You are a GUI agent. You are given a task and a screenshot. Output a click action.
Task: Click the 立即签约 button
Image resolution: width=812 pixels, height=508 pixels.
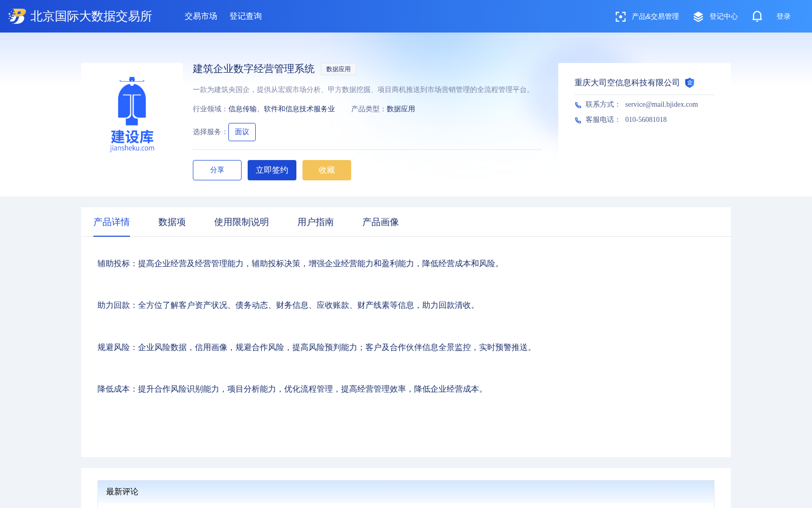click(x=272, y=170)
